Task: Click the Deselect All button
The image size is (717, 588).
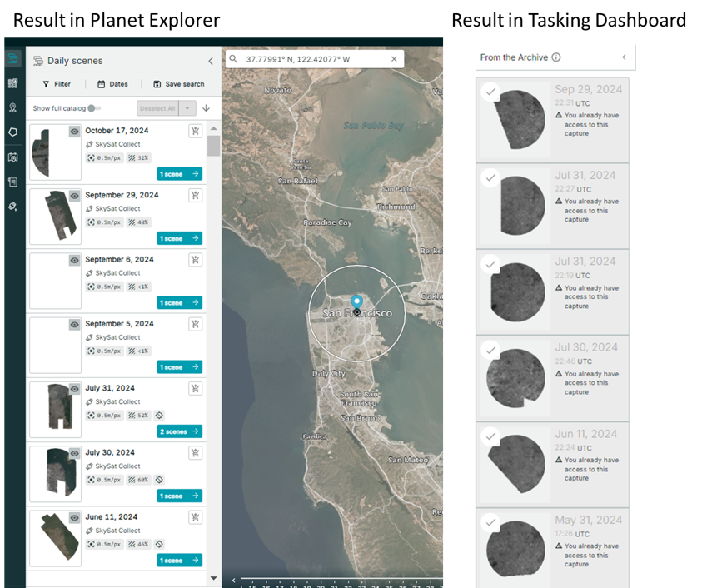Action: (157, 108)
